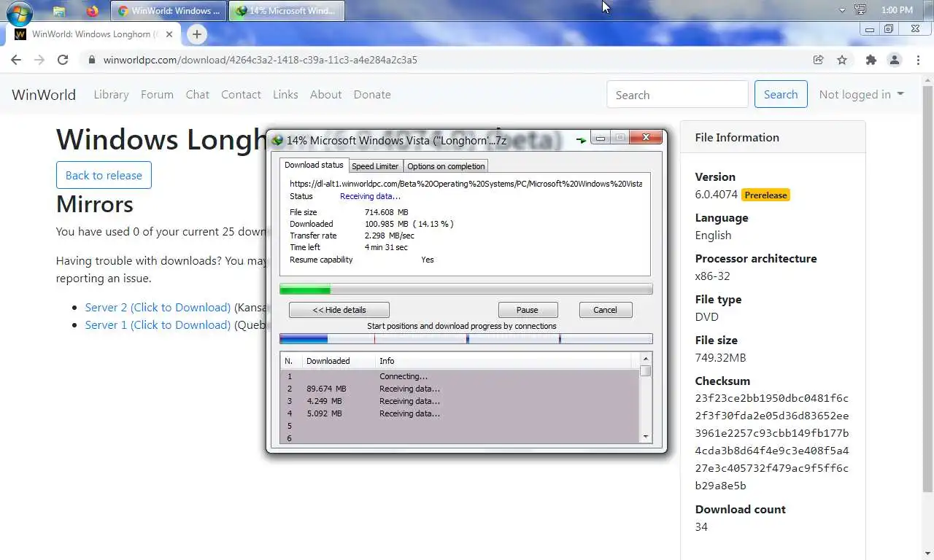Switch to Options on completion tab
934x560 pixels.
pyautogui.click(x=446, y=166)
